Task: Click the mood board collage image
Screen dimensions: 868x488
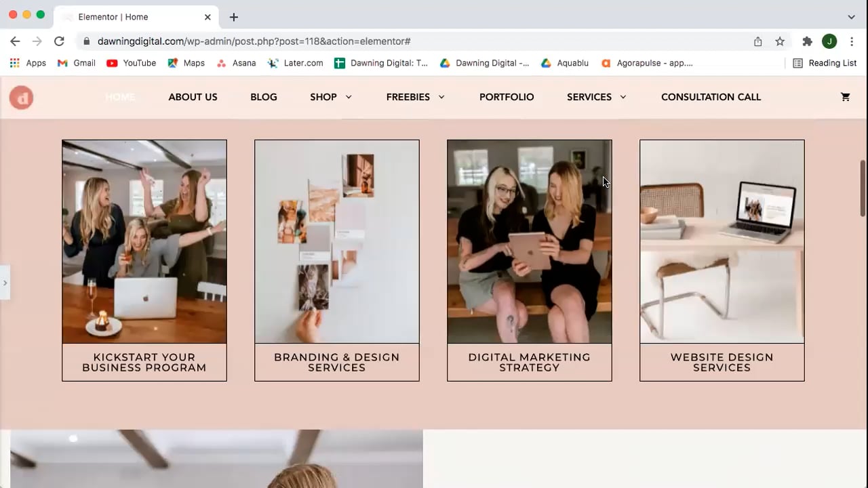Action: coord(337,241)
